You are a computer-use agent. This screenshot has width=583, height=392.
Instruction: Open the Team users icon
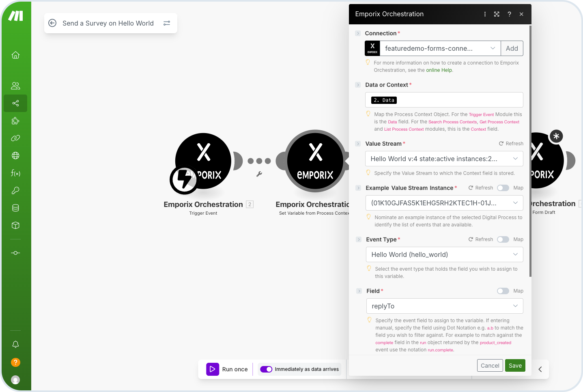click(15, 86)
